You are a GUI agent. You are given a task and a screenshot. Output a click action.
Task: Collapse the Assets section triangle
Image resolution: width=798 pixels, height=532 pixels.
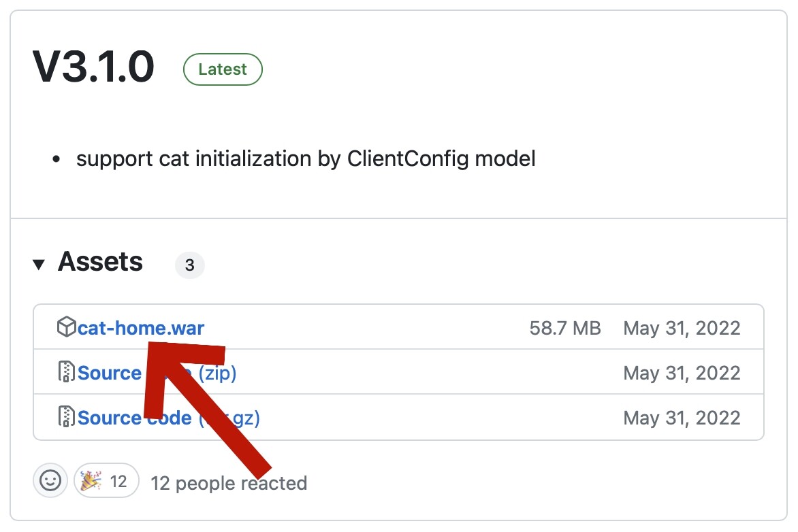[39, 264]
